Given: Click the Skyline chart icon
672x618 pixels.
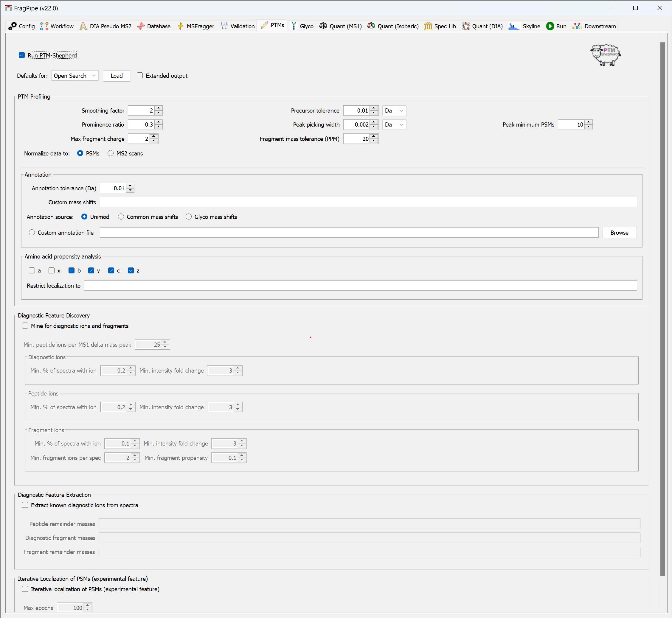Looking at the screenshot, I should click(514, 26).
